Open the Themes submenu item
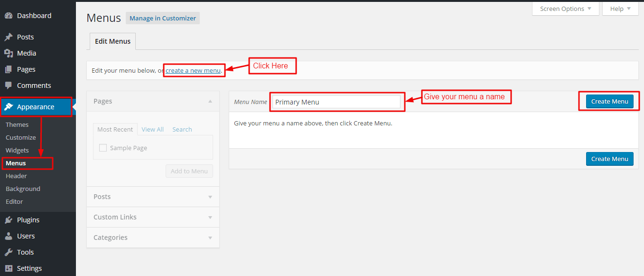Image resolution: width=644 pixels, height=276 pixels. pos(17,124)
